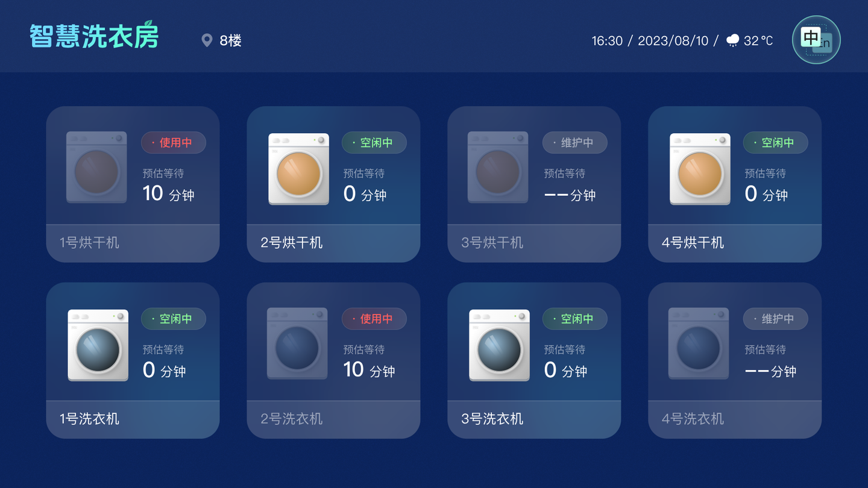This screenshot has width=868, height=488.
Task: Click 维护中 status badge on 3号烘干机
Action: pos(575,143)
